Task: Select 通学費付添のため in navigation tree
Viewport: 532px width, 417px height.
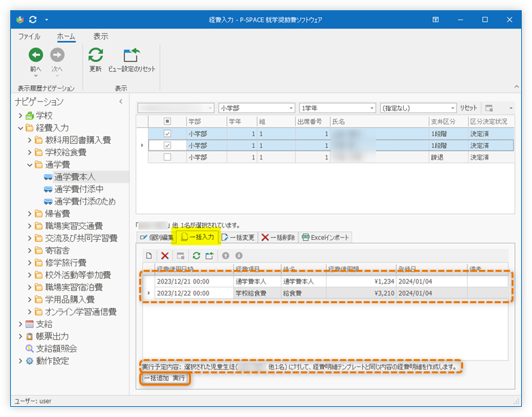Action: 85,202
